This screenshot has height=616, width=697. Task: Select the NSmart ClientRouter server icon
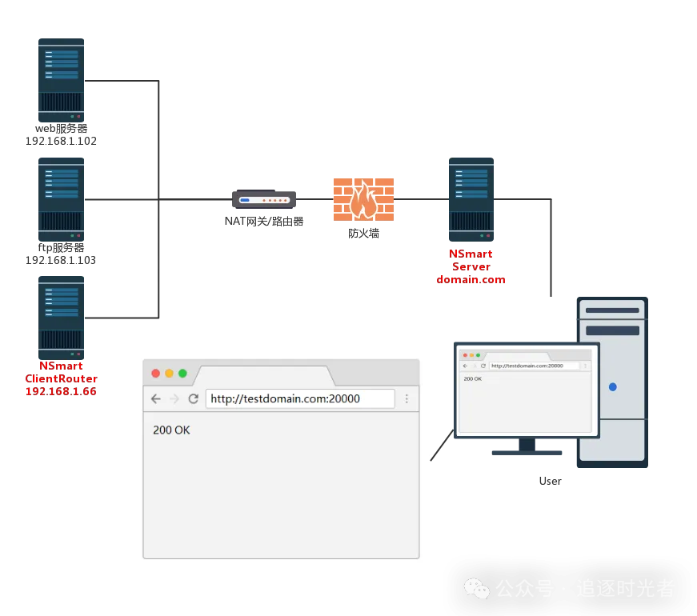coord(62,318)
